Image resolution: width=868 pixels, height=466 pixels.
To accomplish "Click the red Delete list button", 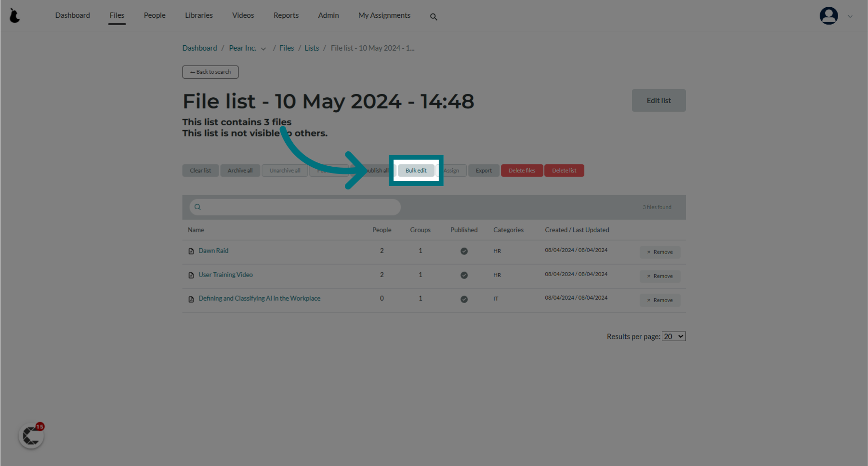I will pyautogui.click(x=564, y=171).
